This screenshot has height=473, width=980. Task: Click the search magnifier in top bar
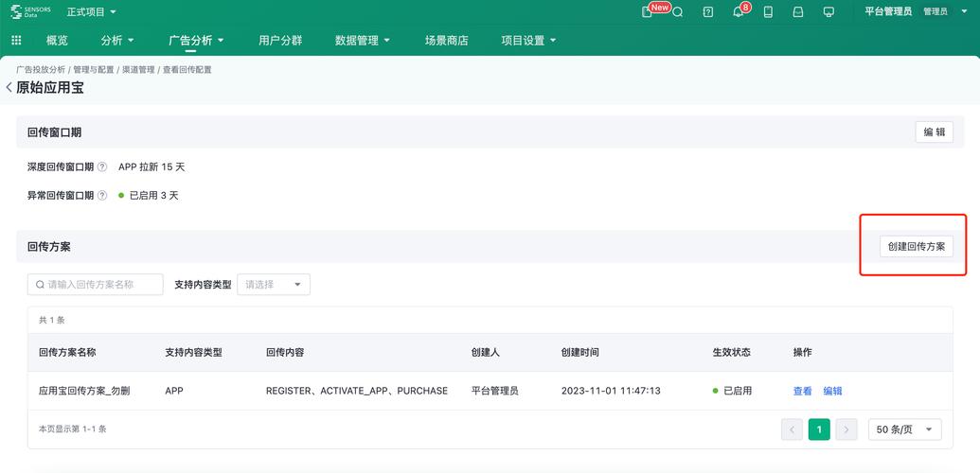677,12
